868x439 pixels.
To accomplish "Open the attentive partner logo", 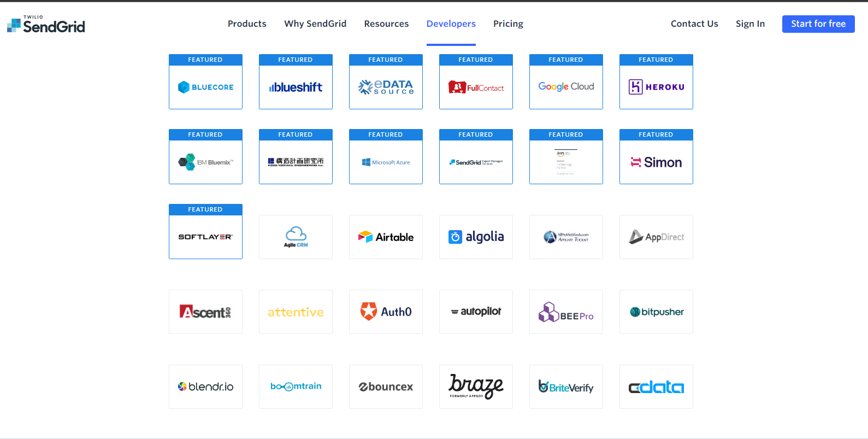I will point(296,312).
